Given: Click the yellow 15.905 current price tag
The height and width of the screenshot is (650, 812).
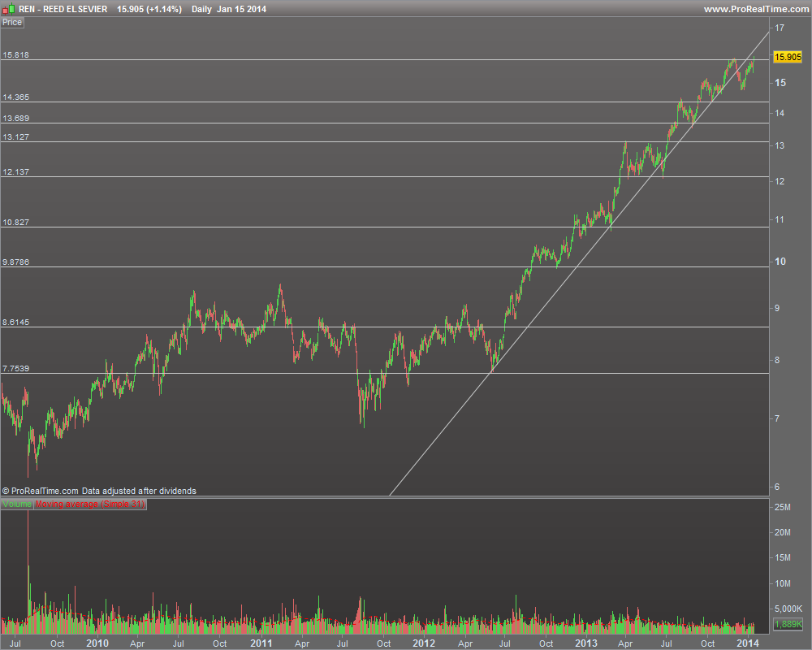Looking at the screenshot, I should tap(787, 57).
